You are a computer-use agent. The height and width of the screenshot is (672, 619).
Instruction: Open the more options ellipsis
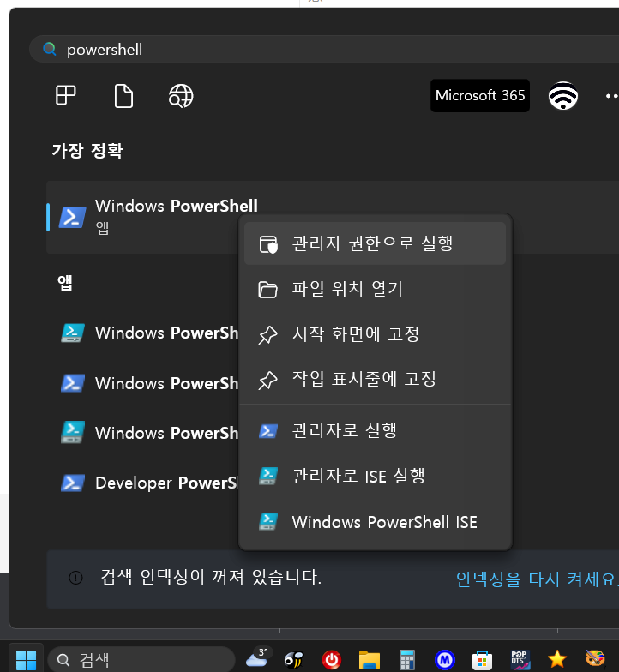pyautogui.click(x=611, y=96)
